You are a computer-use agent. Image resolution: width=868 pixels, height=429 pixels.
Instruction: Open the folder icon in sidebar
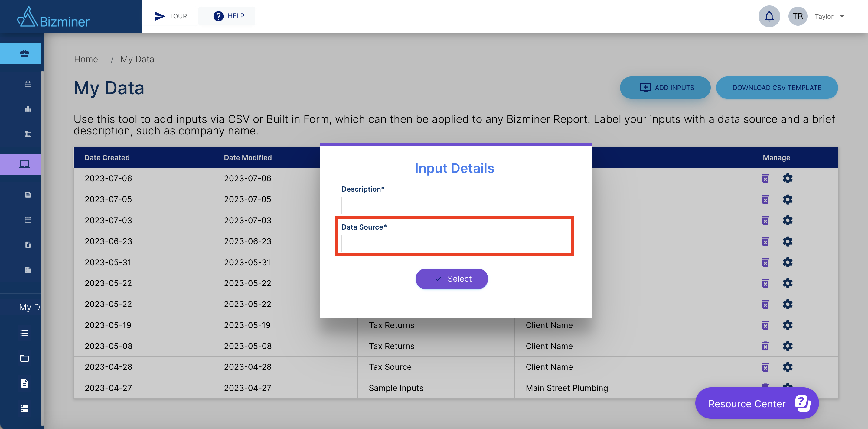pos(24,358)
